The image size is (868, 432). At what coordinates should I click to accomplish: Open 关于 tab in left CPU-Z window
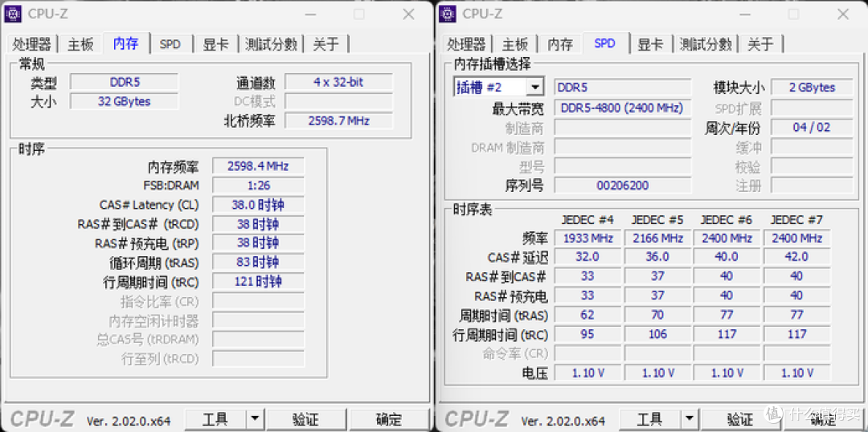coord(326,44)
